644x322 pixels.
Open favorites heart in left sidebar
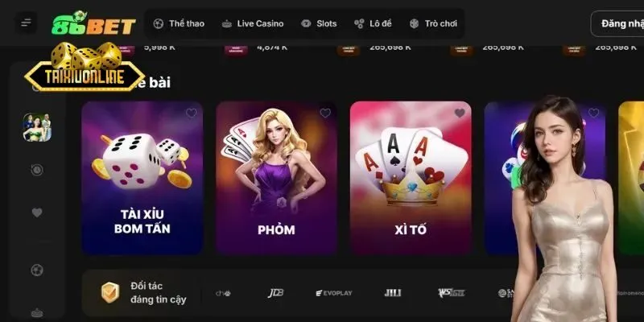coord(37,213)
